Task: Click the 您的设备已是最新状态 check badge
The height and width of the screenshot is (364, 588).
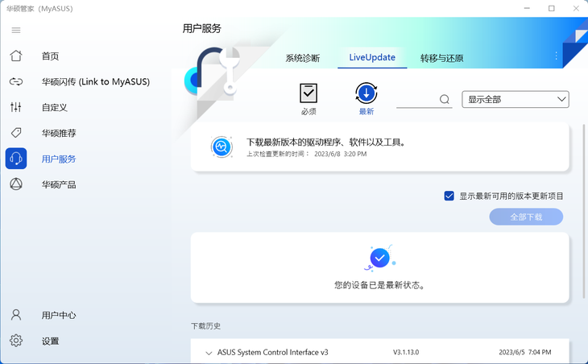Action: tap(380, 258)
